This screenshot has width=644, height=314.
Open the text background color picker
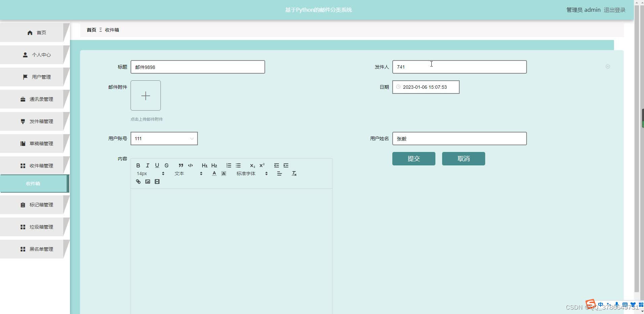pyautogui.click(x=223, y=173)
